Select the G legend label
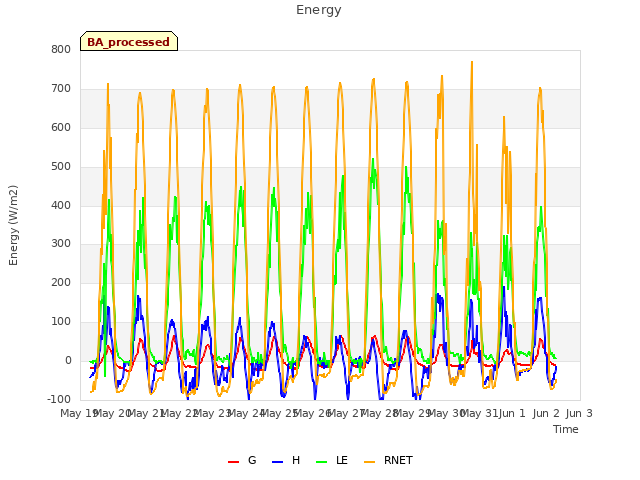 [x=252, y=460]
